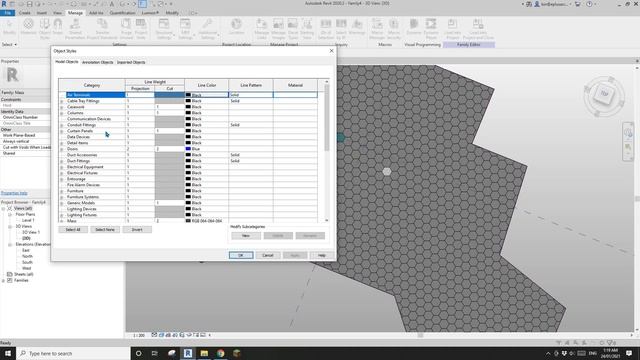Click Air Terminals Black line color cell

pos(207,95)
